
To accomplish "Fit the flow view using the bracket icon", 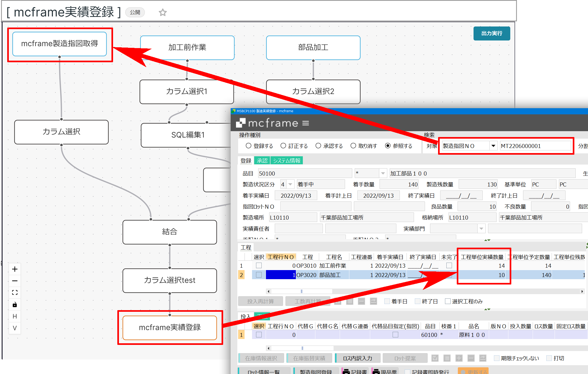I will [x=15, y=293].
